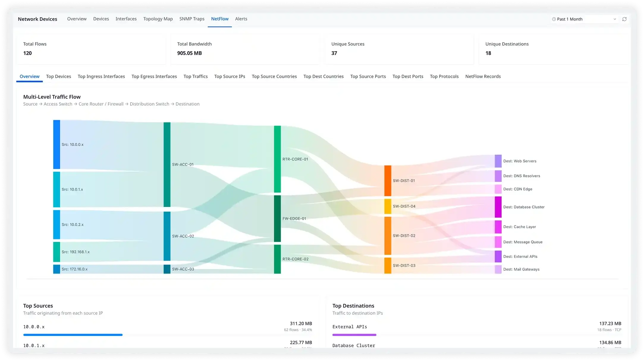644x361 pixels.
Task: Select the SW-ACC-01 node in the traffic flow
Action: click(167, 164)
